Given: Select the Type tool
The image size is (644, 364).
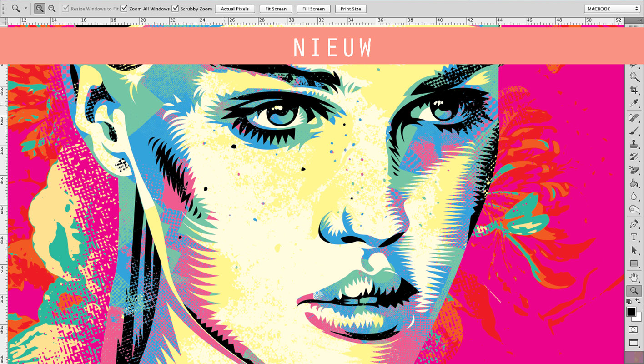Looking at the screenshot, I should [634, 237].
